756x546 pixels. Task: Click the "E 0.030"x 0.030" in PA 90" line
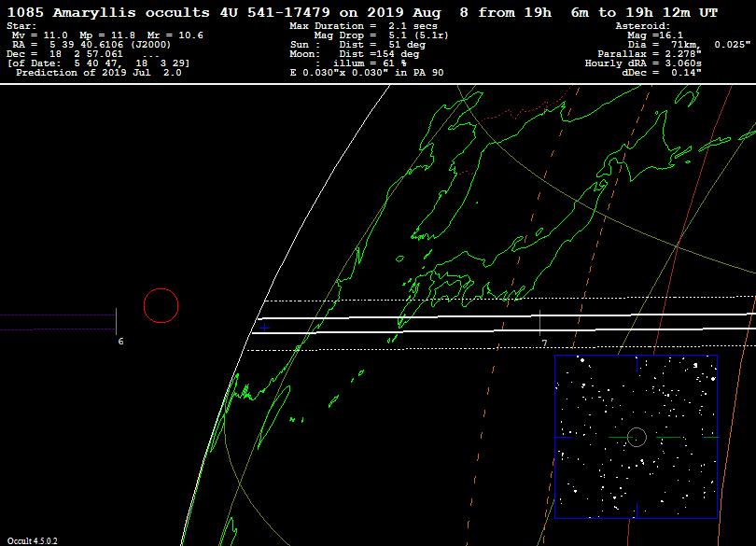pyautogui.click(x=367, y=73)
